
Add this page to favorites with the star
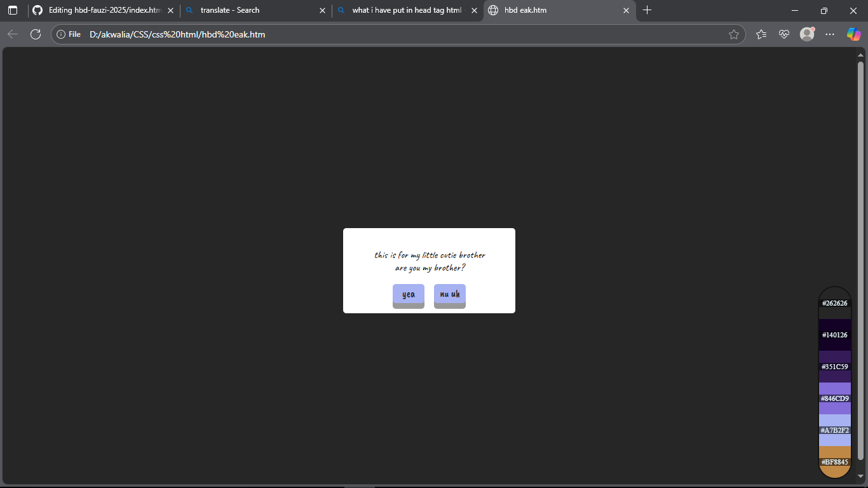pyautogui.click(x=734, y=34)
